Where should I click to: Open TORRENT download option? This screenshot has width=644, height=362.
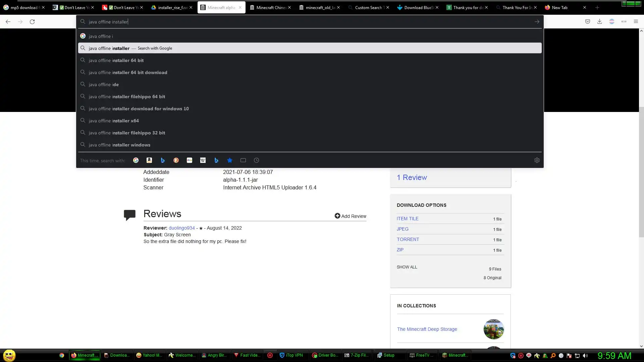tap(408, 239)
